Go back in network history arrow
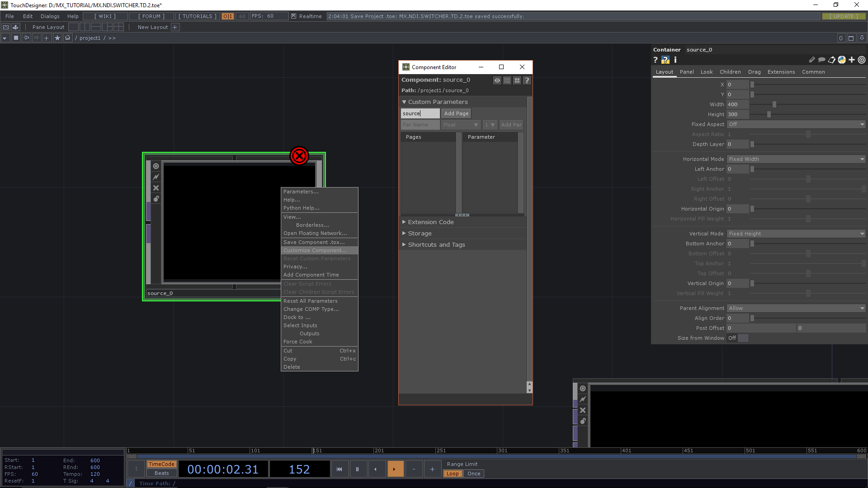Viewport: 868px width, 488px height. tap(26, 38)
